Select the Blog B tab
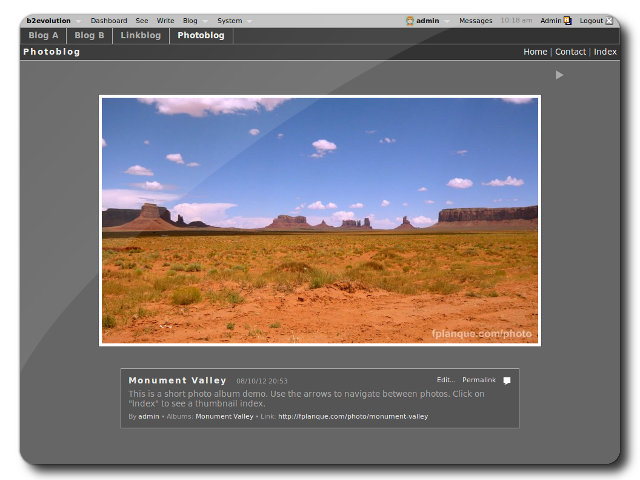This screenshot has height=480, width=640. point(89,35)
